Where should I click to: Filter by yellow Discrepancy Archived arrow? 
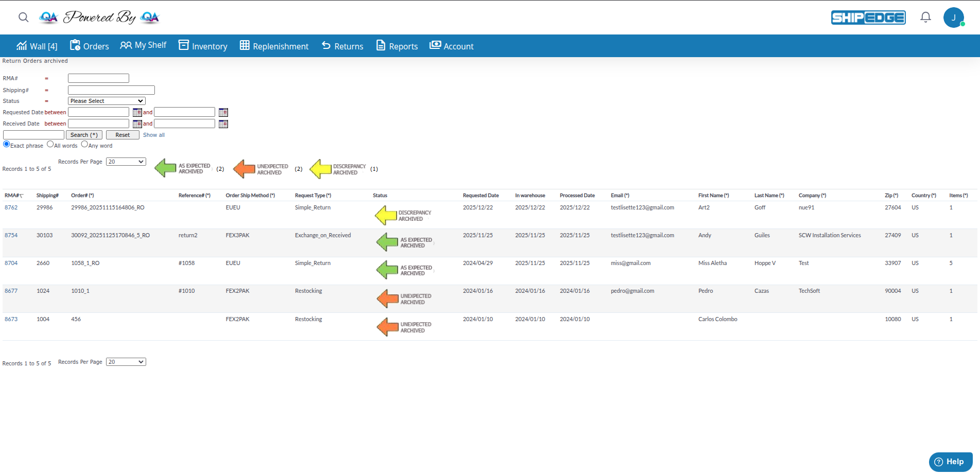(321, 169)
